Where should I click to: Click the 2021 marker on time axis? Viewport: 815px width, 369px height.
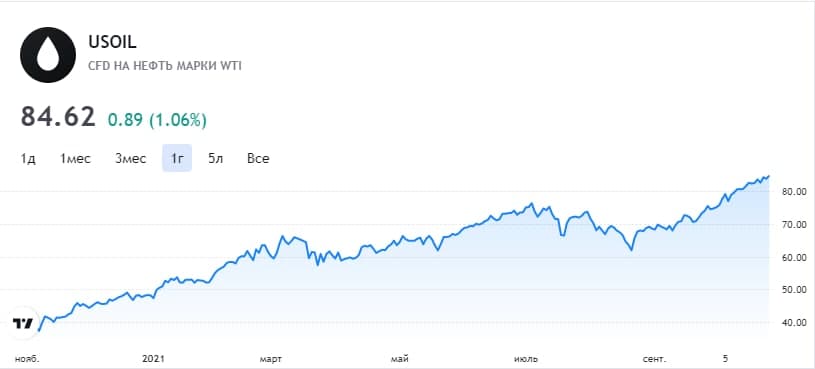[153, 359]
